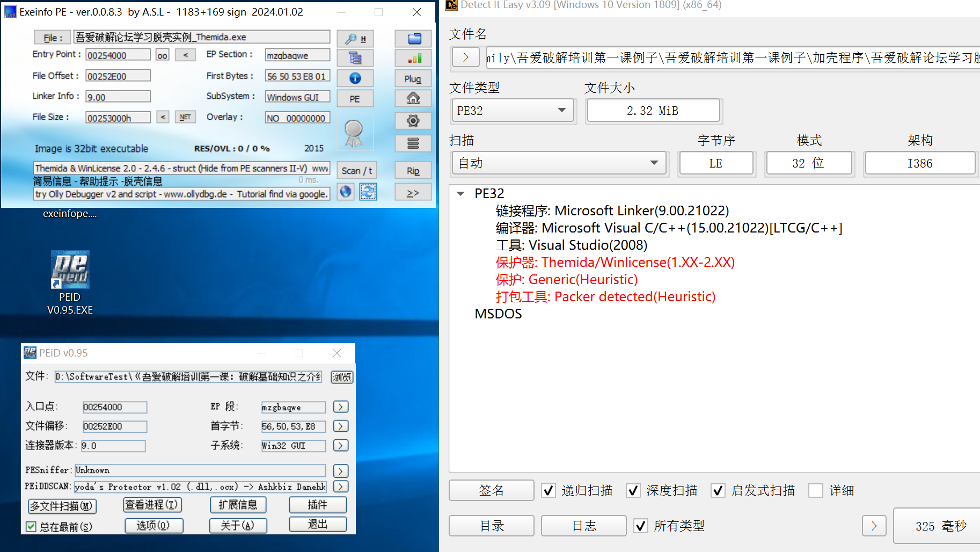Enable the 详细 checkbox
980x552 pixels.
(x=816, y=490)
